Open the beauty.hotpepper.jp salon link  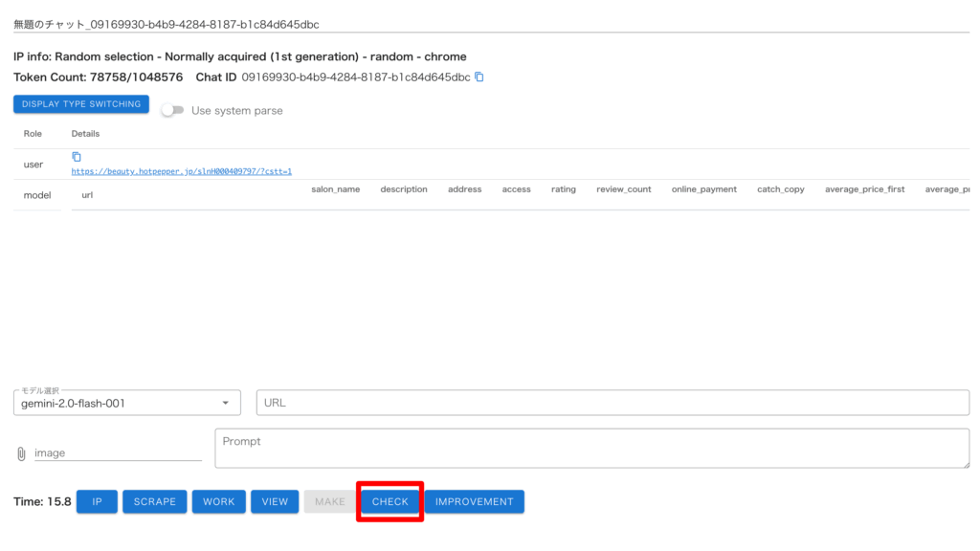[182, 171]
